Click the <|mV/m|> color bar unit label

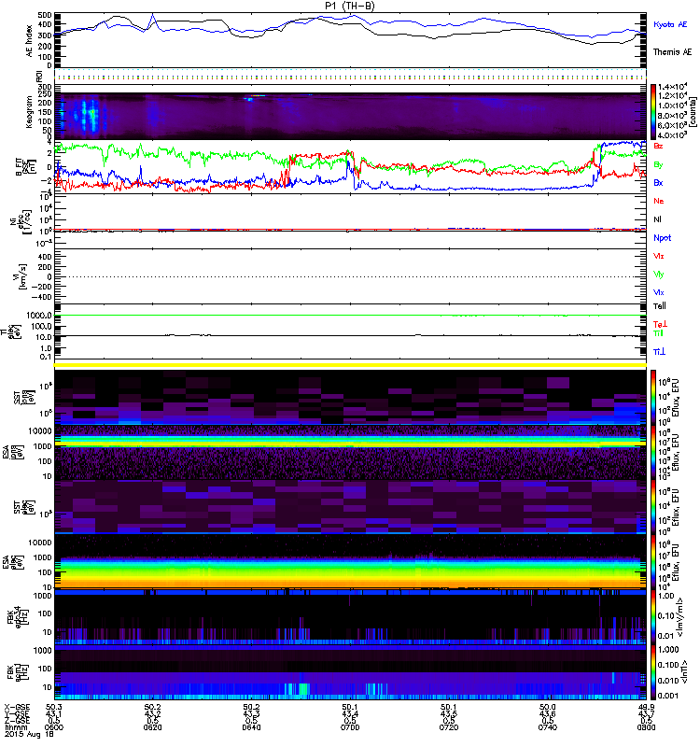click(x=680, y=617)
